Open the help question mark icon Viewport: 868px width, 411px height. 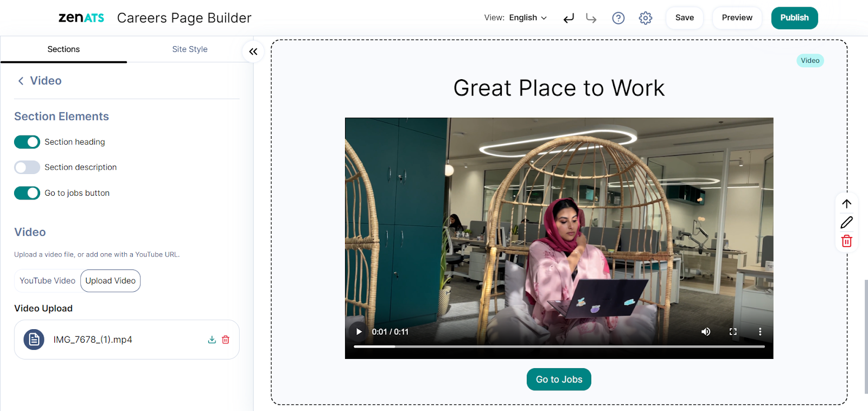click(x=618, y=18)
